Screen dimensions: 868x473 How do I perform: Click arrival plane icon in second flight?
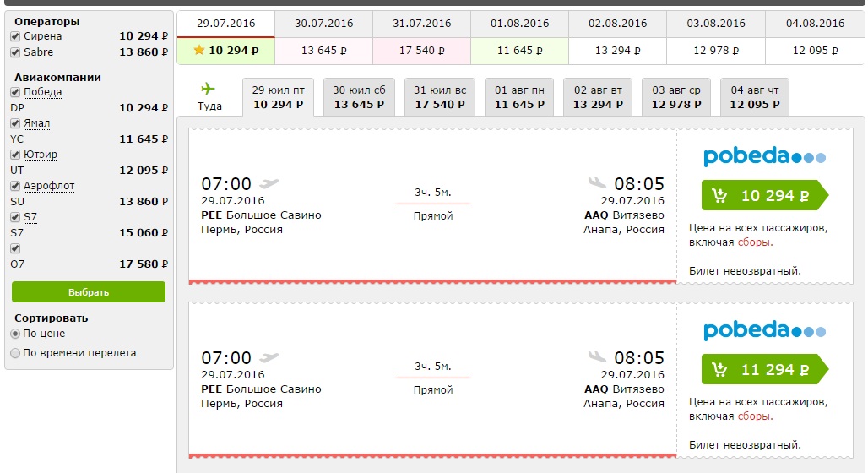597,357
